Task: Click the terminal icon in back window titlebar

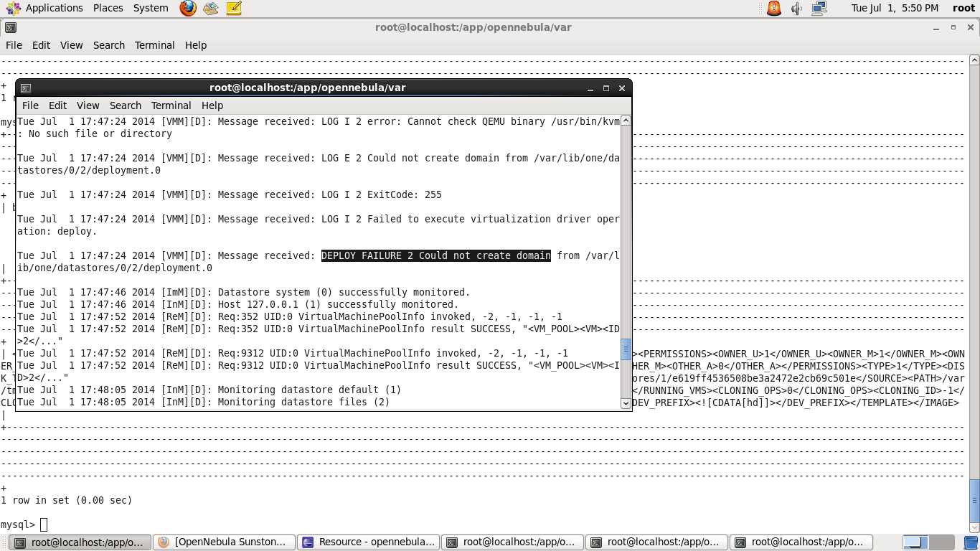Action: click(x=11, y=28)
